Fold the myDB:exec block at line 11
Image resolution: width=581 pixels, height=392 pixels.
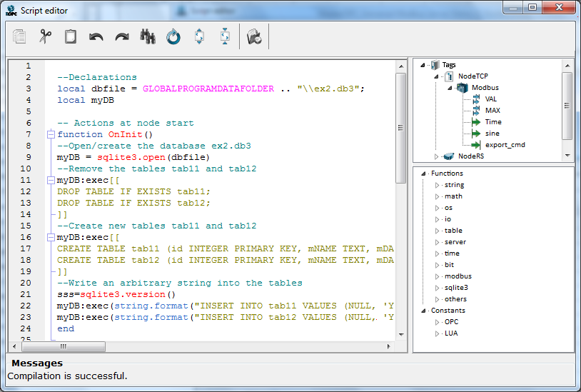(x=51, y=181)
